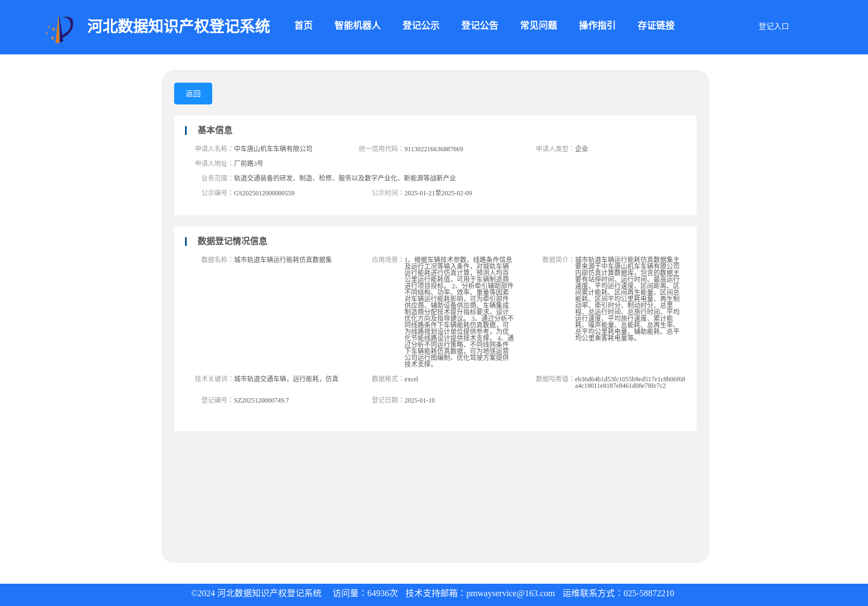Go to 登记公告 page

coord(479,26)
